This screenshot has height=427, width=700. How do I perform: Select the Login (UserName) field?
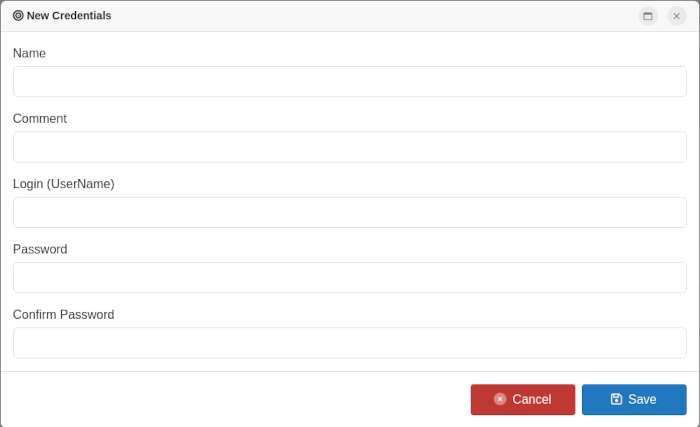tap(349, 212)
